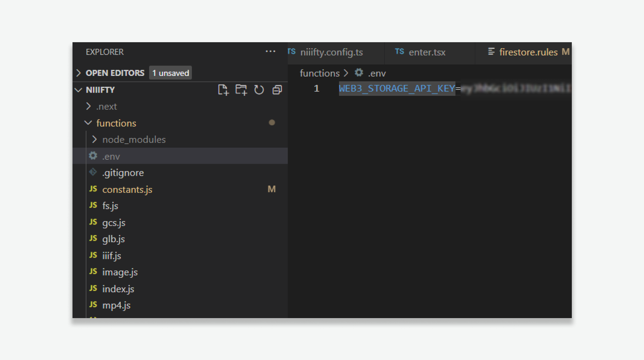Click the blurred API key value
This screenshot has width=644, height=360.
tap(516, 89)
